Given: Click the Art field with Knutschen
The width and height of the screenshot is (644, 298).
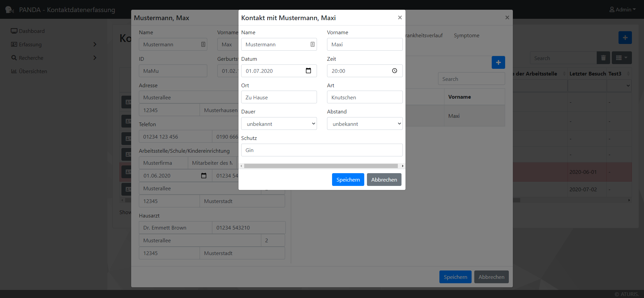Looking at the screenshot, I should click(x=365, y=97).
